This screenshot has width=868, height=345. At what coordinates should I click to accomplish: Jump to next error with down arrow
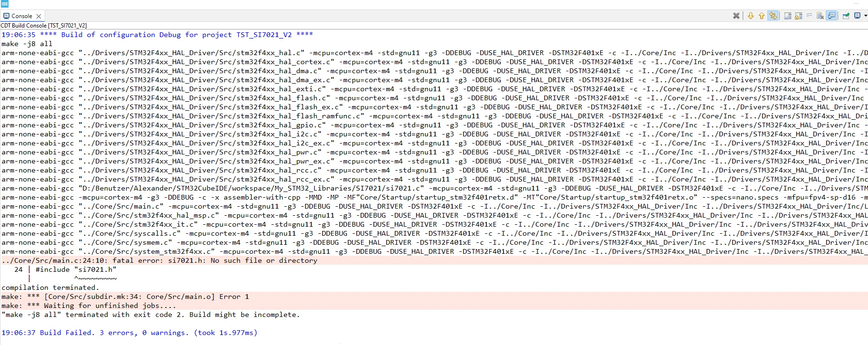click(x=751, y=16)
